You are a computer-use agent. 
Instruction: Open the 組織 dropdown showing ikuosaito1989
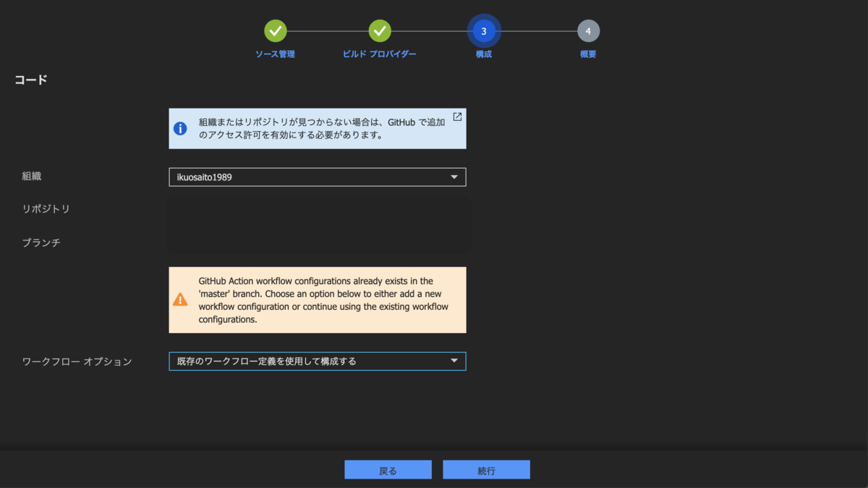tap(318, 177)
